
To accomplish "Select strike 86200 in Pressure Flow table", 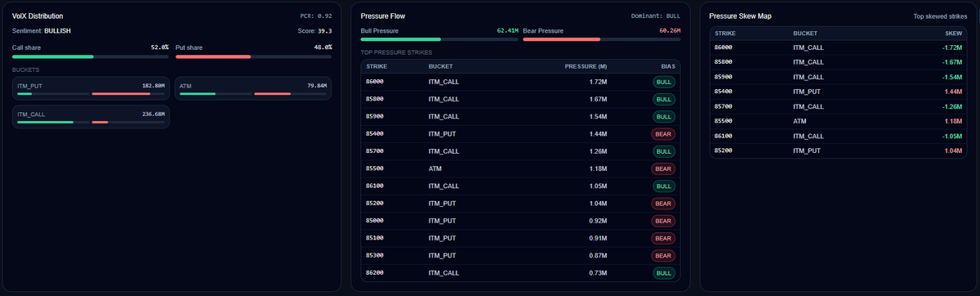I will pos(376,272).
